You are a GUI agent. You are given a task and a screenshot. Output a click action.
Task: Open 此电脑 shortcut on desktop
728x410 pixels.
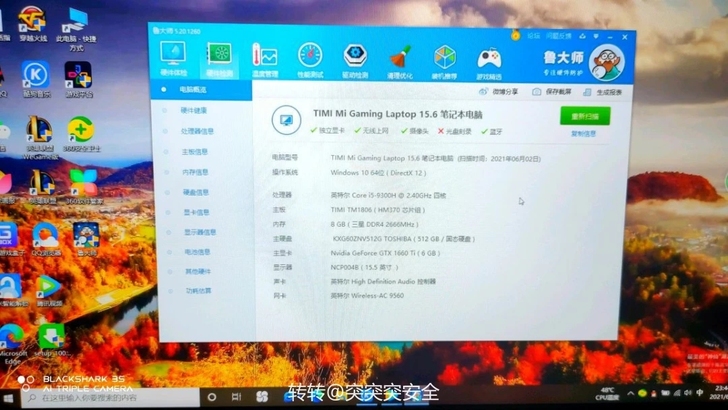pyautogui.click(x=76, y=30)
